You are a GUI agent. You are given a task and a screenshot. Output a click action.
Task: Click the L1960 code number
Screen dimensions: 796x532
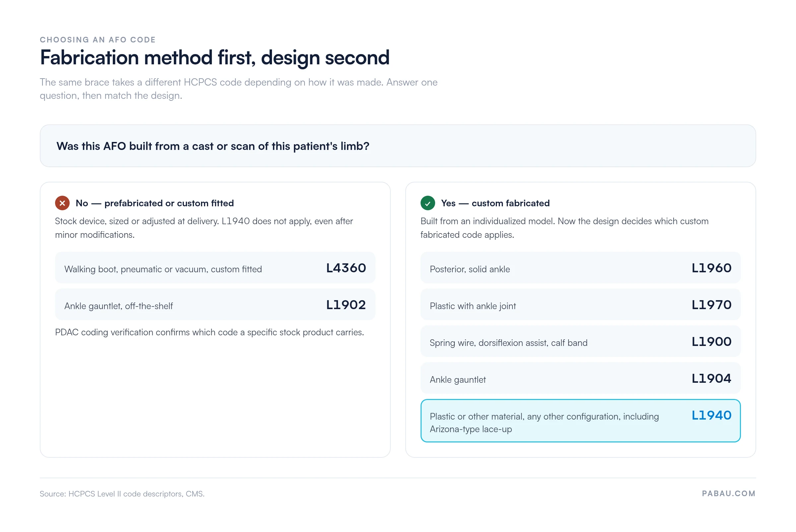[711, 268]
